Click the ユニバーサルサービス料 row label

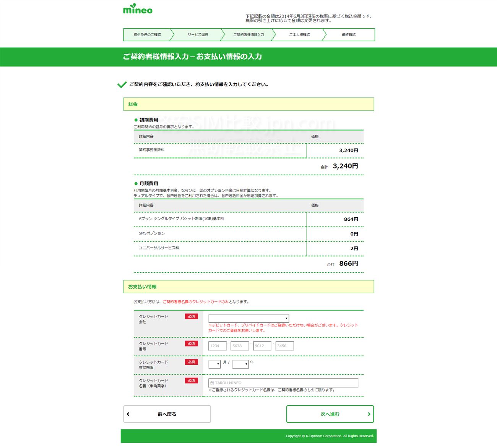(x=159, y=248)
